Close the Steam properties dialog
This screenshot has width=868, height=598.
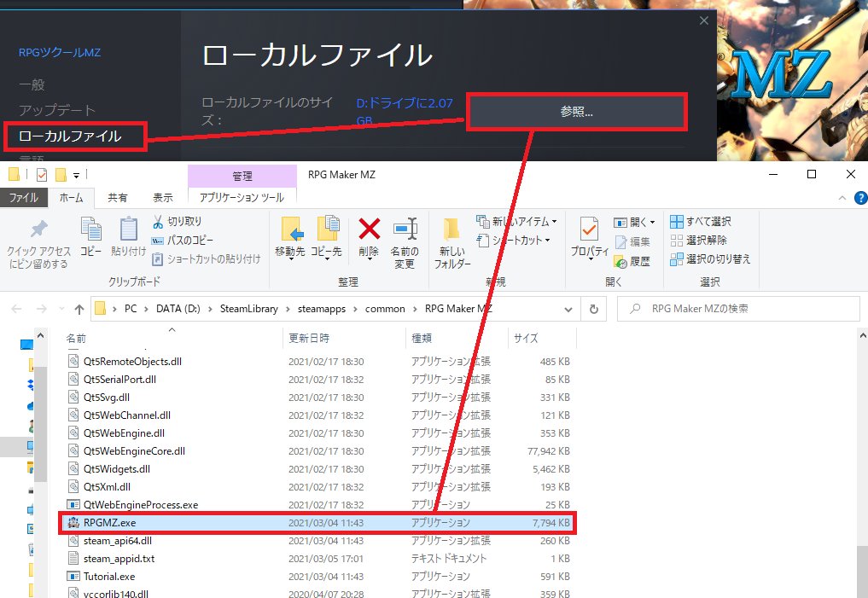pyautogui.click(x=703, y=20)
